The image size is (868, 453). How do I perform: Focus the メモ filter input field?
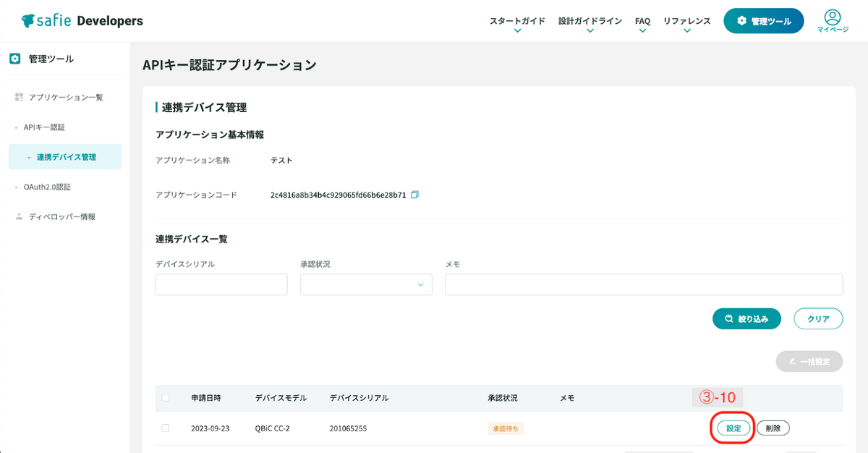(644, 284)
